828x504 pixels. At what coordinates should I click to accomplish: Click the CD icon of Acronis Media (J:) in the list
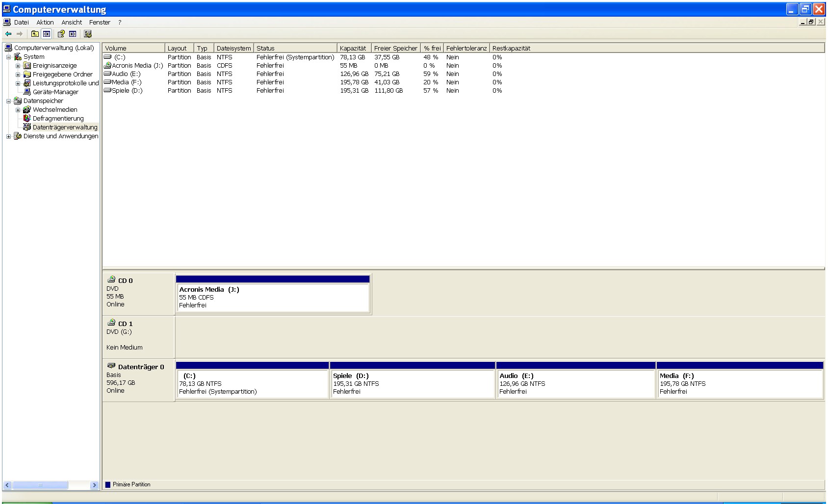(107, 65)
